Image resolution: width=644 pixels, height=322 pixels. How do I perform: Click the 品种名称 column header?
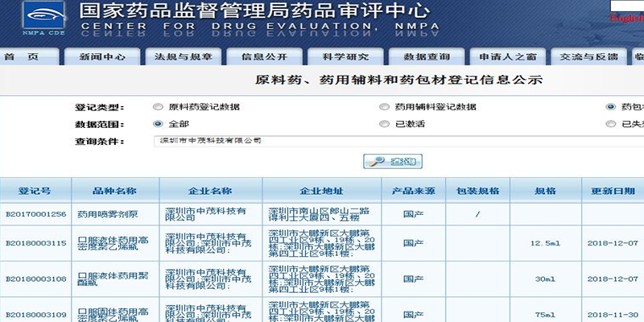click(115, 191)
